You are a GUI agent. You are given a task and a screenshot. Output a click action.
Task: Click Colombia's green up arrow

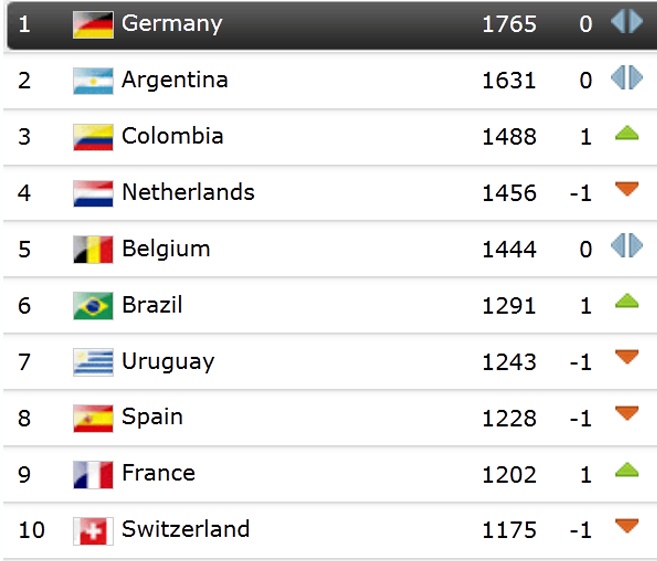pyautogui.click(x=627, y=134)
